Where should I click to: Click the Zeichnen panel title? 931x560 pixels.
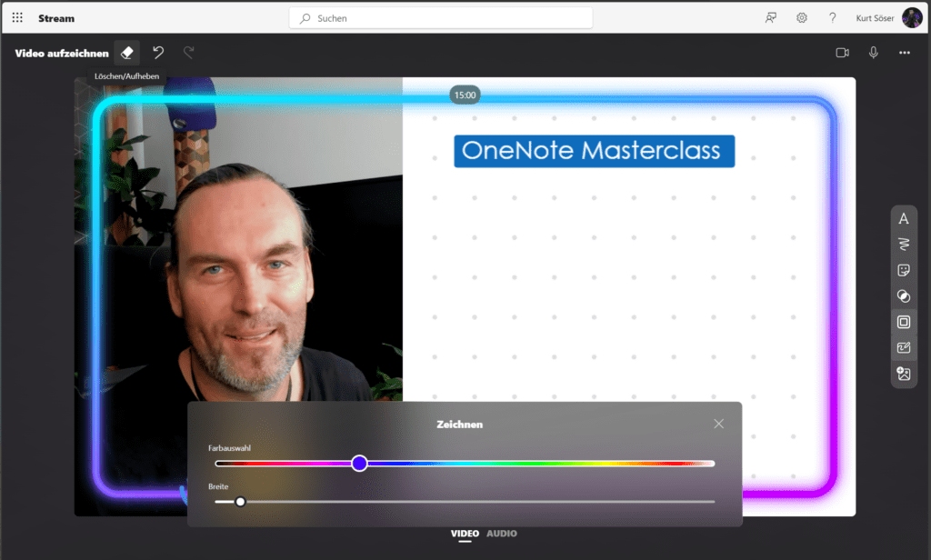click(459, 424)
